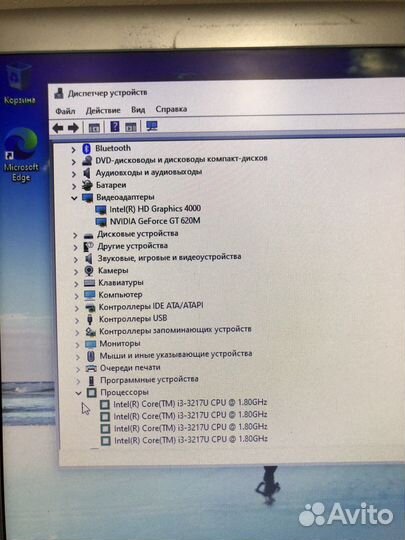Click the Камеры webcam icon

(x=89, y=271)
